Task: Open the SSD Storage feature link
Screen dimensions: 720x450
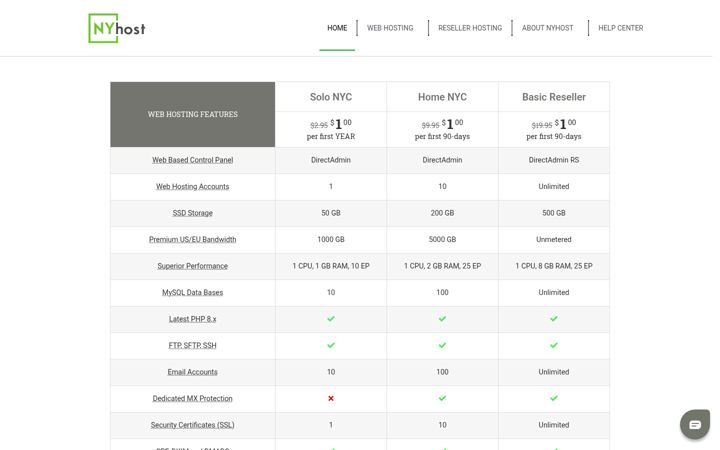Action: coord(192,213)
